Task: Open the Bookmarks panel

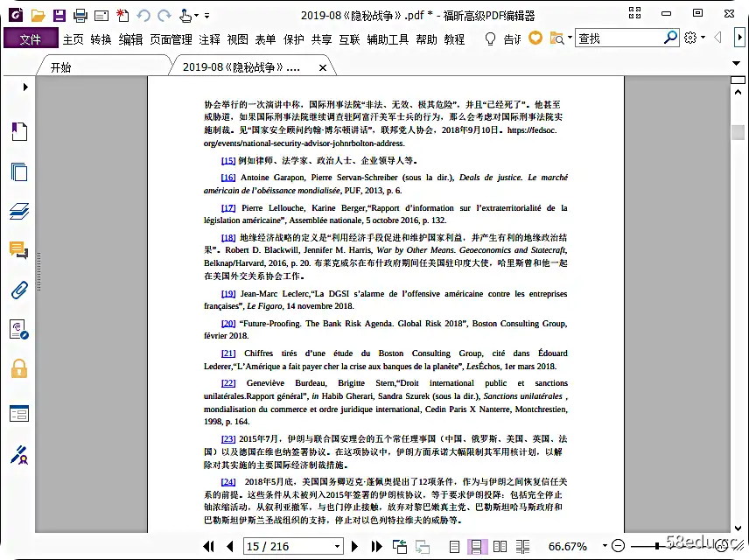Action: (x=19, y=131)
